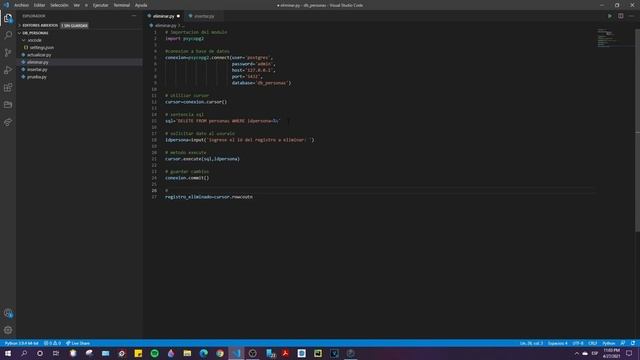Click the editor vertical scrollbar
Image resolution: width=640 pixels, height=360 pixels.
click(x=637, y=131)
